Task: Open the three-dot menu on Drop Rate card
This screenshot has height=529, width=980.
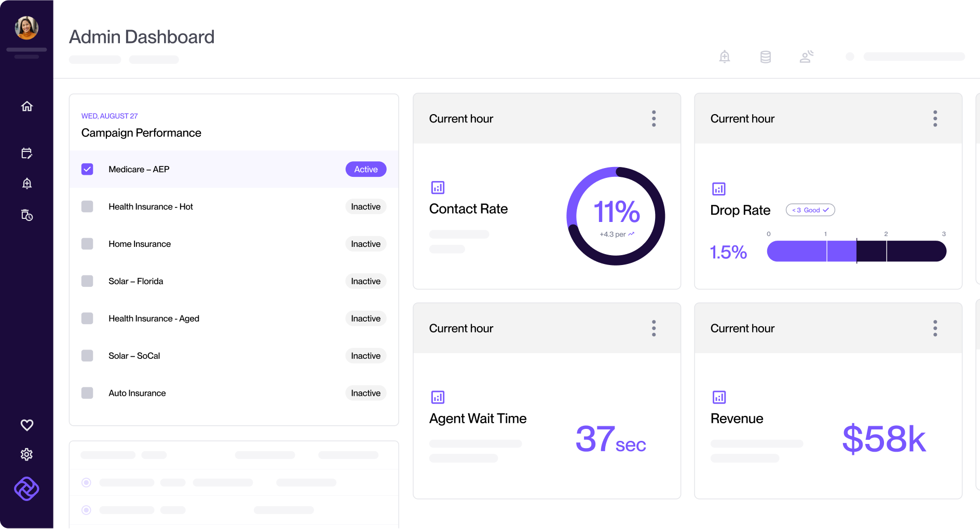Action: tap(935, 119)
